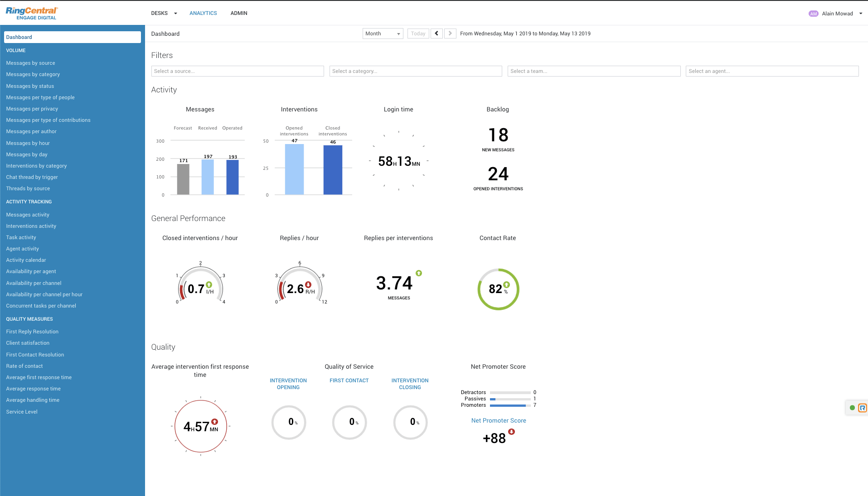This screenshot has height=496, width=868.
Task: Open the Select a team filter
Action: (x=594, y=71)
